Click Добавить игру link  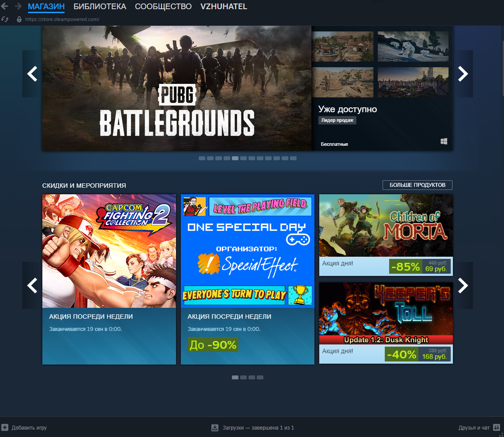(x=29, y=428)
